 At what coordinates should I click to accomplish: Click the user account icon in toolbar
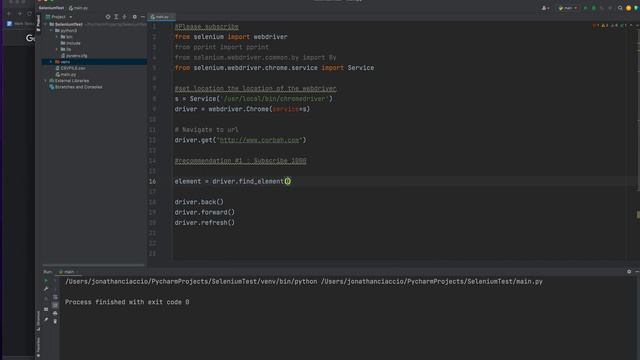tap(545, 8)
